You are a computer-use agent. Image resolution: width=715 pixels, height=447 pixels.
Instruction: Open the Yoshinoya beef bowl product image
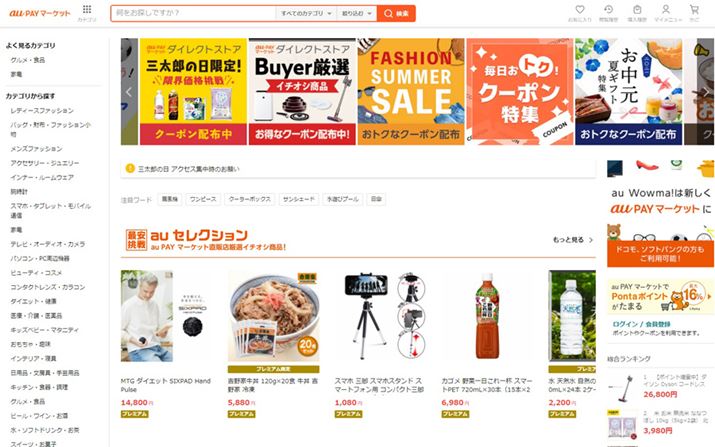click(274, 316)
